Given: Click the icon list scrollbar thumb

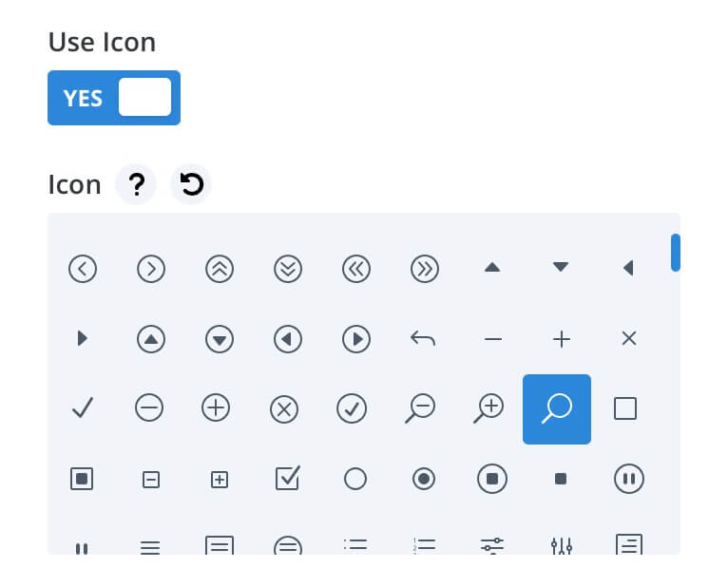Looking at the screenshot, I should click(676, 253).
